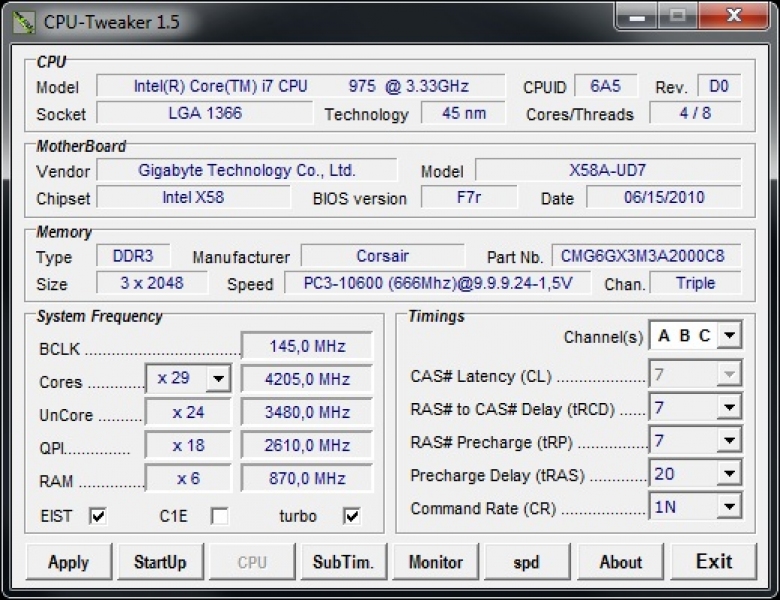This screenshot has height=600, width=780.
Task: Open the Precharge Delay (tRAS) dropdown
Action: coord(729,474)
